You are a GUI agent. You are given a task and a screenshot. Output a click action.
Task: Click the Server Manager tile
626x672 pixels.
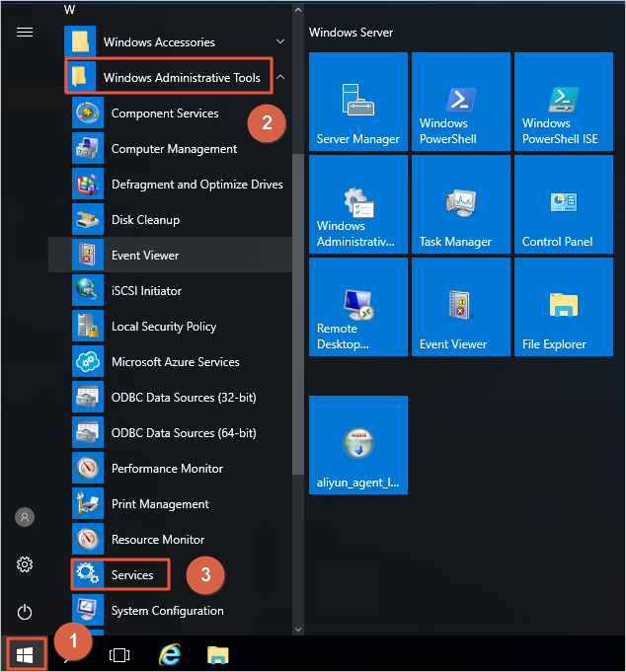[x=358, y=102]
